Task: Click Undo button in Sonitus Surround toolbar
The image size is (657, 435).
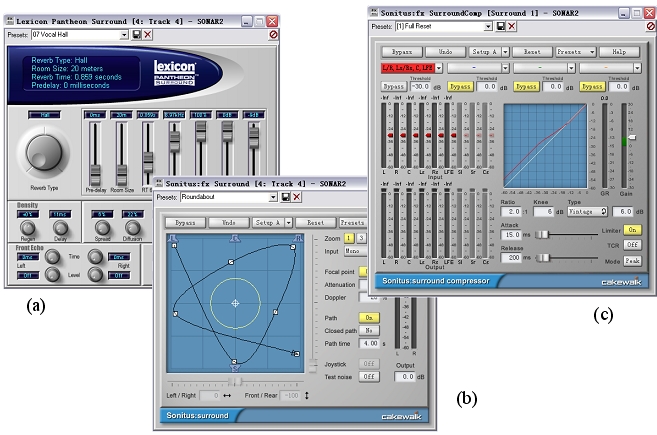Action: [228, 223]
